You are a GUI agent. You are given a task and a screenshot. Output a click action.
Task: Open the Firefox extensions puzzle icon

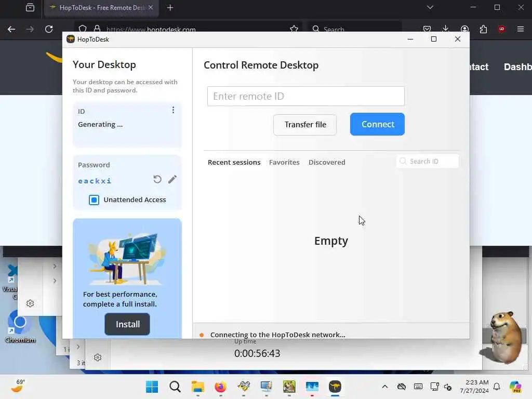[483, 29]
